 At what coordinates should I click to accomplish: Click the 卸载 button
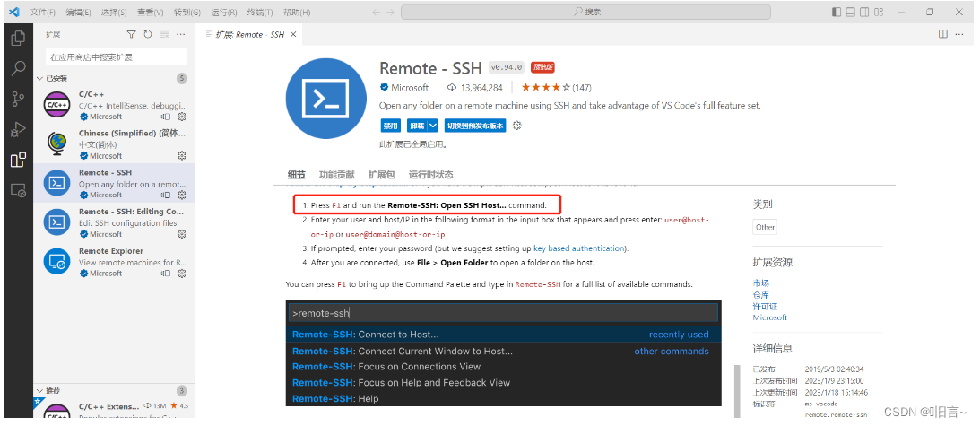click(x=417, y=126)
